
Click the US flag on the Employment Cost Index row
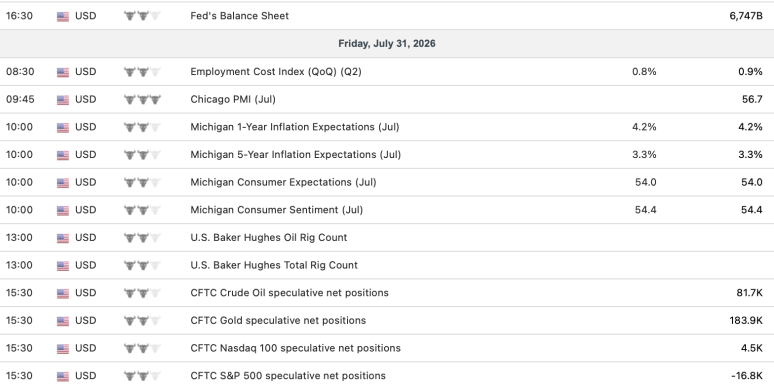click(63, 72)
